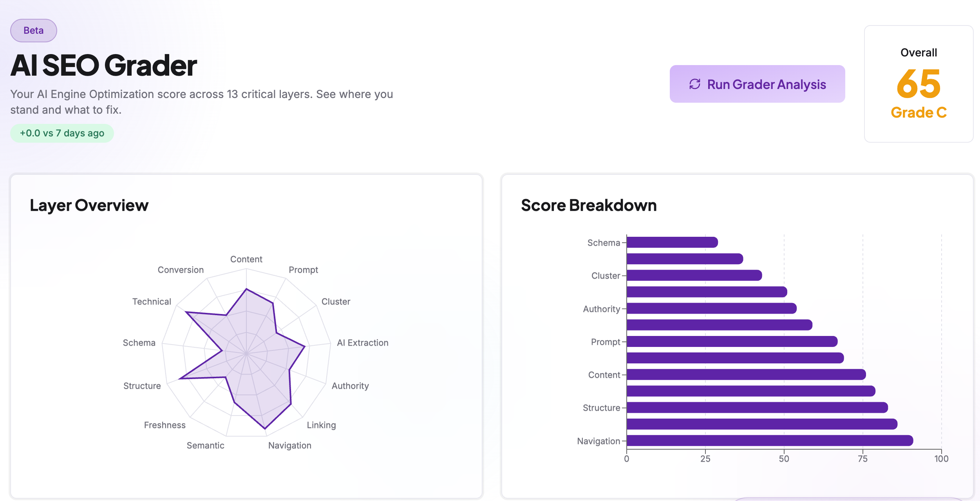This screenshot has height=501, width=980.
Task: Toggle the Beta badge
Action: coord(33,30)
